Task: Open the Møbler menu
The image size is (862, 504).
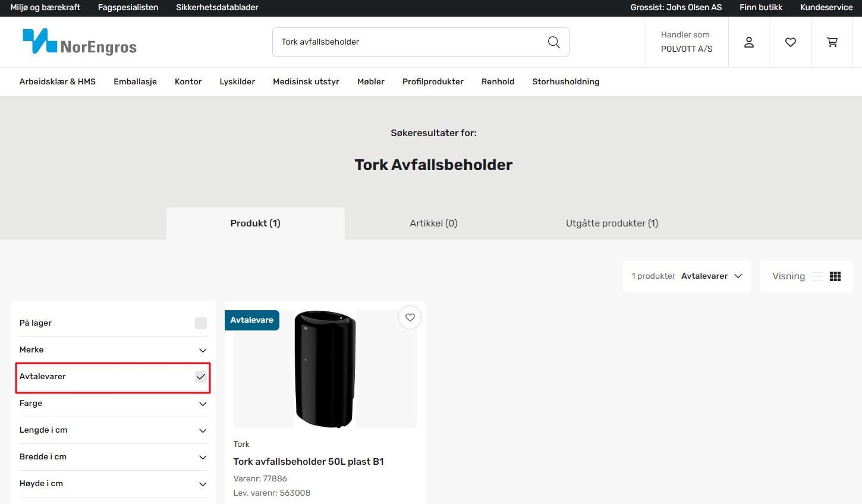Action: pos(371,81)
